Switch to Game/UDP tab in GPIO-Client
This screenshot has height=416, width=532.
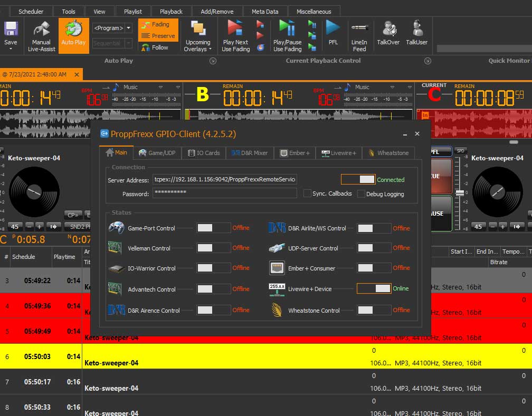click(x=157, y=153)
